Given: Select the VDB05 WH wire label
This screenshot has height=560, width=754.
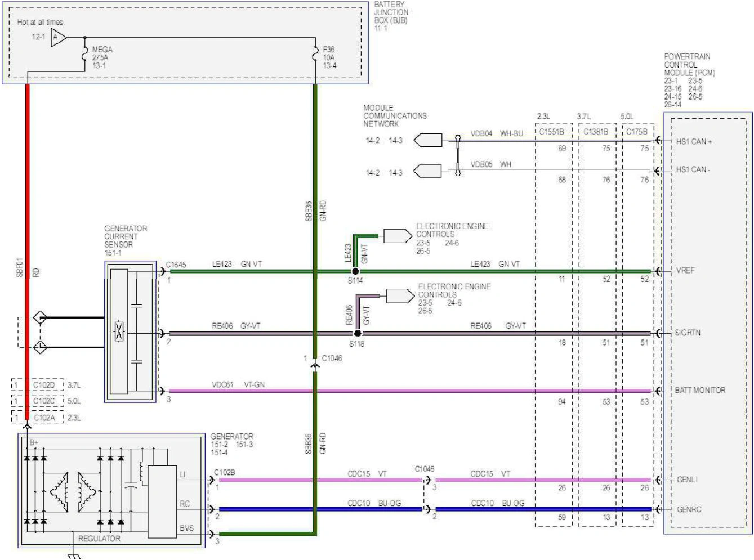Looking at the screenshot, I should tap(490, 164).
